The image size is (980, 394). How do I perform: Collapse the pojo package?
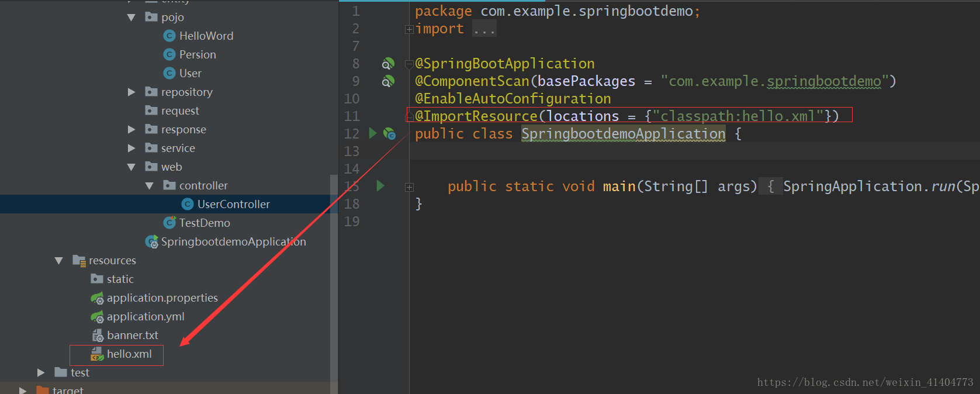[131, 18]
